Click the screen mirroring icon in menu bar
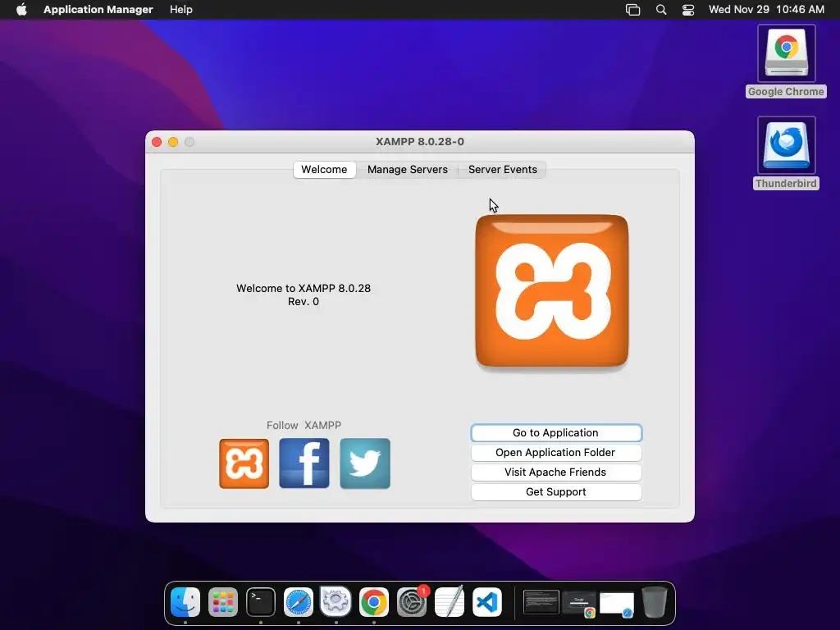Screen dimensions: 840x630 tap(632, 10)
